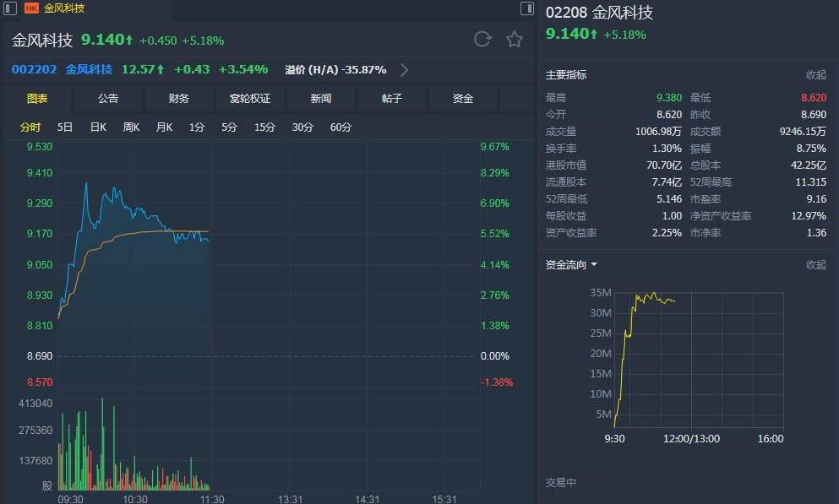Select the 周K chart period
The height and width of the screenshot is (504, 839).
click(131, 127)
